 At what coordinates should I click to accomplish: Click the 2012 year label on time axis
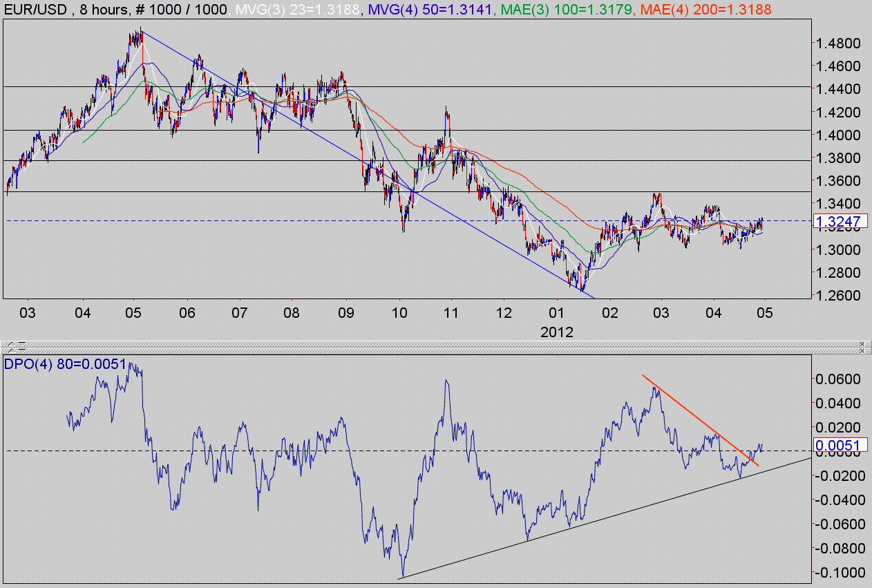[x=558, y=331]
